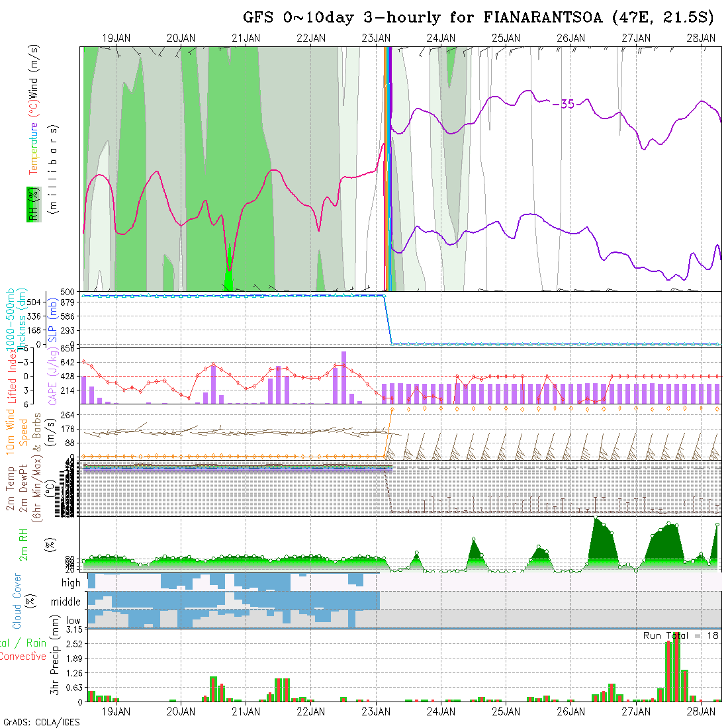Click the red Convective legend label
Viewport: 728px width, 728px height.
(x=23, y=657)
